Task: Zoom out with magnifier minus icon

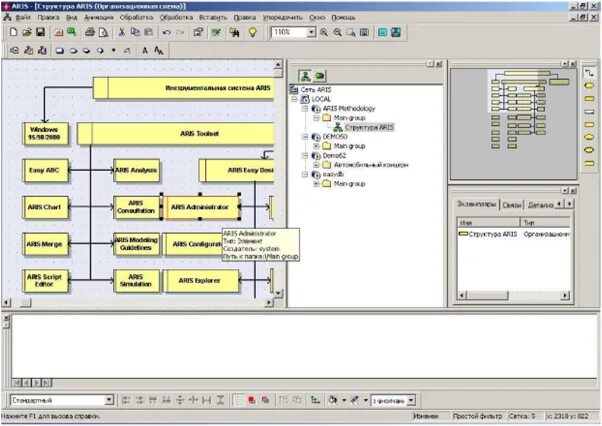Action: coord(337,33)
